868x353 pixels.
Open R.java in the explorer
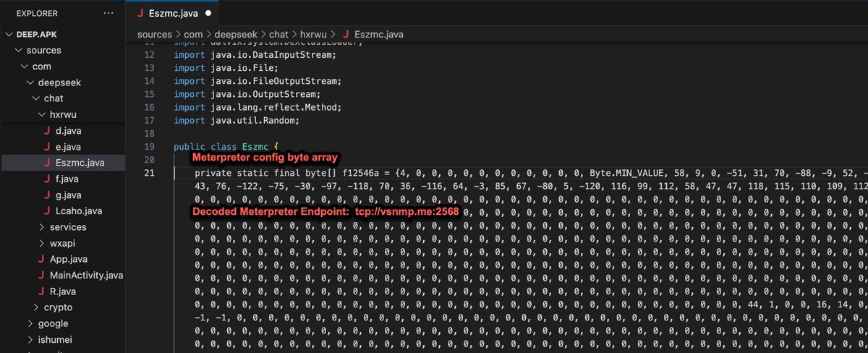63,292
